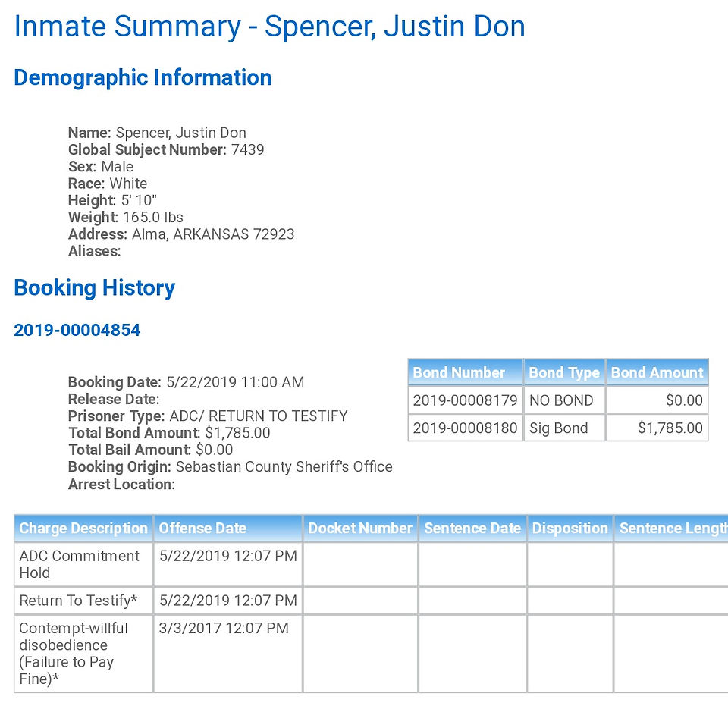Click the Inmate Summary page title
The height and width of the screenshot is (709, 728).
tap(269, 27)
